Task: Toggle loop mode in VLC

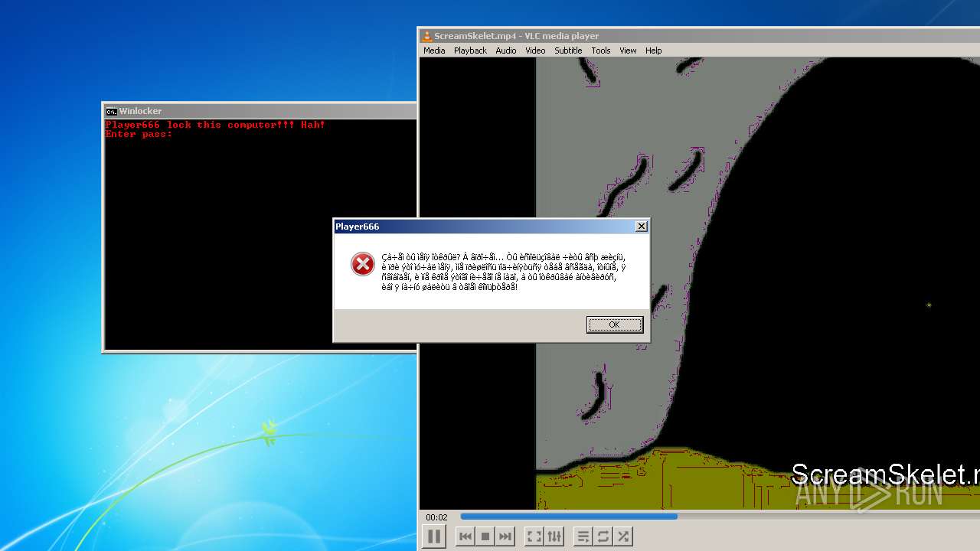Action: 603,536
